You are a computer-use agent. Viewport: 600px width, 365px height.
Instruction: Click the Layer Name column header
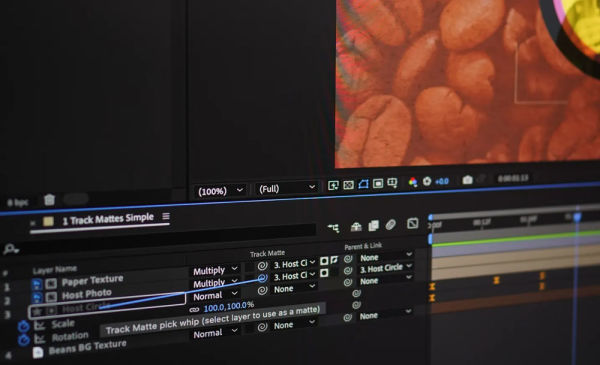(x=54, y=270)
